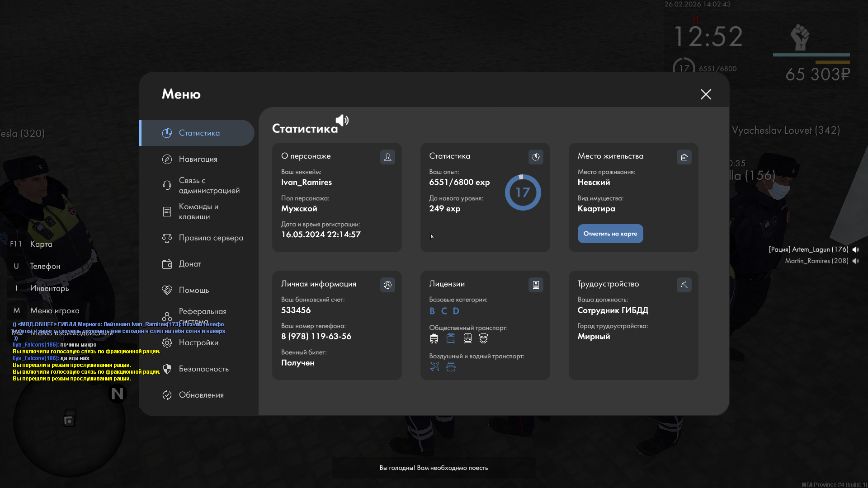Open the Настройки menu item
The width and height of the screenshot is (868, 488).
198,343
